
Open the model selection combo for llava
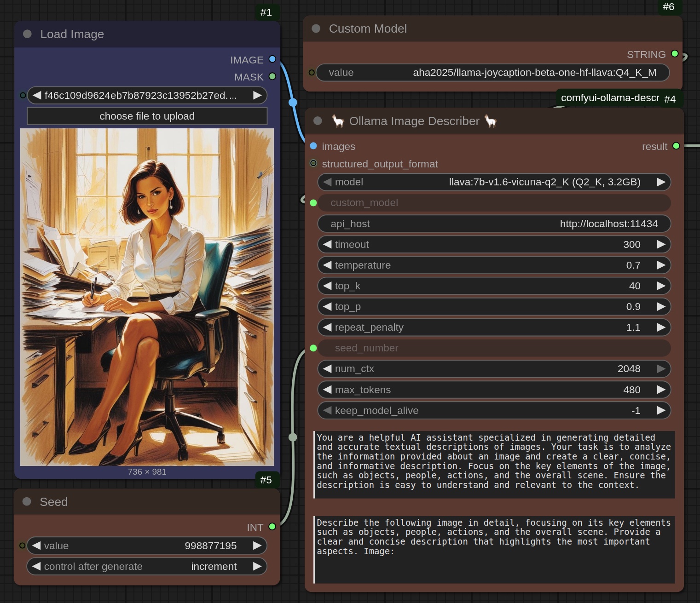(x=493, y=182)
